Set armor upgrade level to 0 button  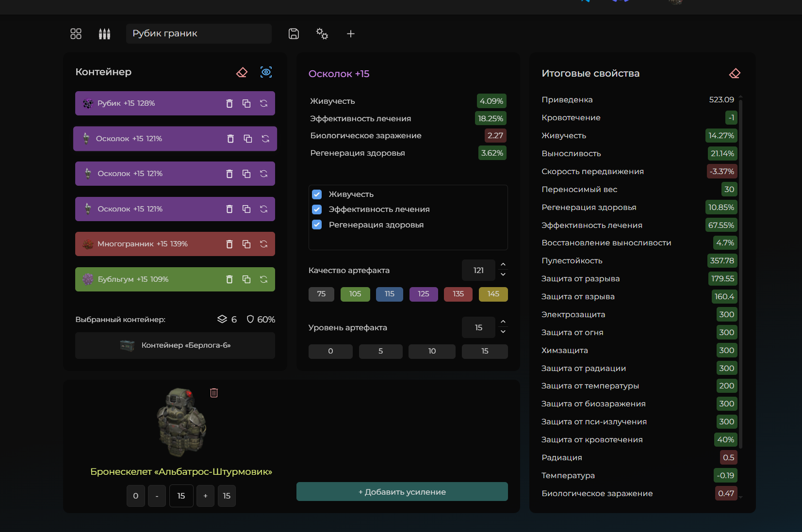tap(136, 496)
